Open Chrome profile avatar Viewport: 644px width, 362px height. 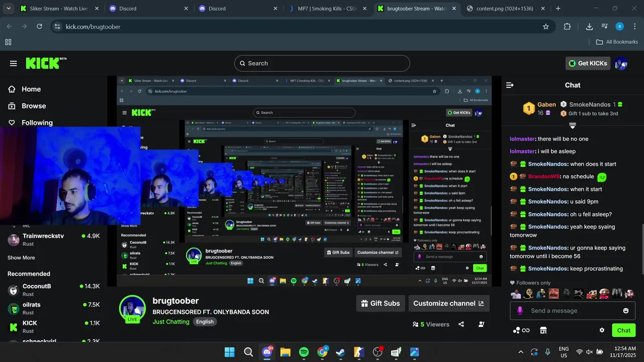click(620, 27)
